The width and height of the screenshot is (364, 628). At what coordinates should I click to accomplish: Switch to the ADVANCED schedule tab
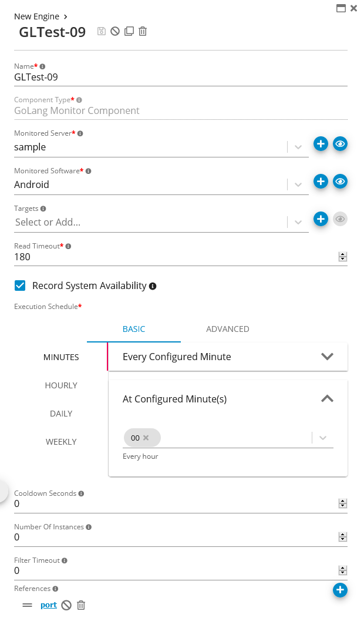pyautogui.click(x=227, y=329)
